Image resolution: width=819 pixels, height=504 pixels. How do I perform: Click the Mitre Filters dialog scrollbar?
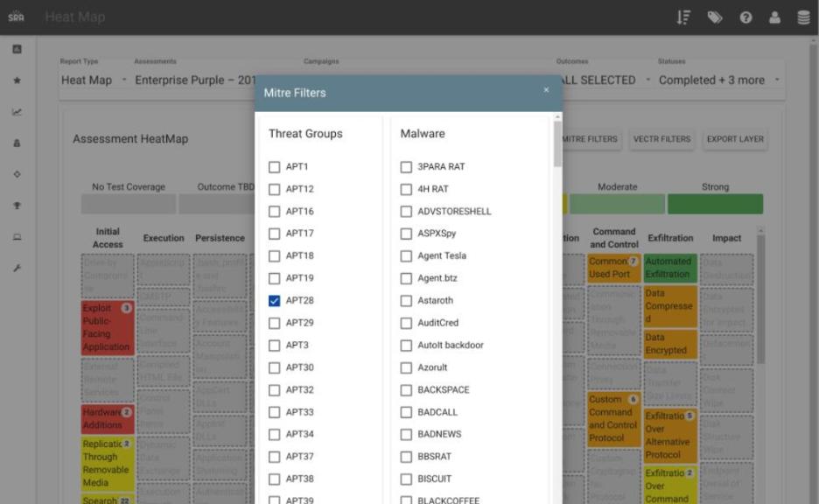click(x=558, y=143)
